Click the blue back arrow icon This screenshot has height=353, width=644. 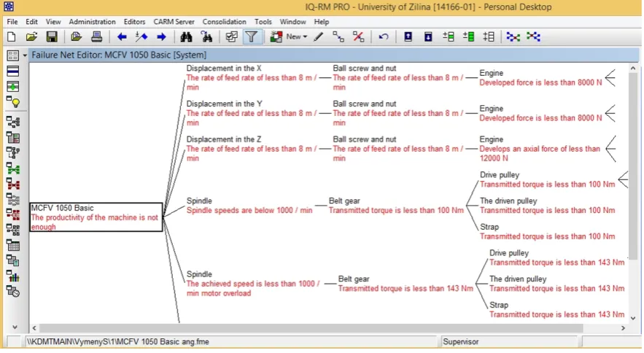point(122,37)
